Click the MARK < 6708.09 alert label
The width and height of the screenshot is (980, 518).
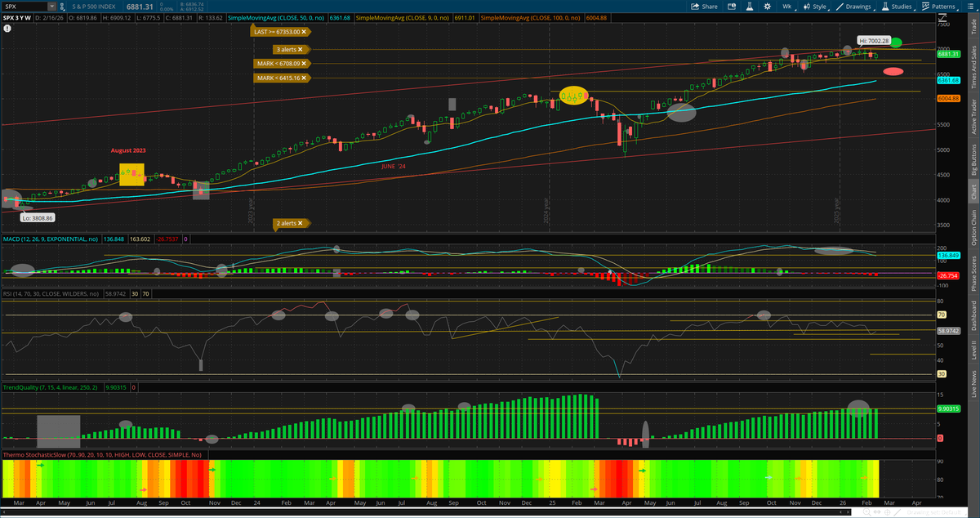(278, 63)
